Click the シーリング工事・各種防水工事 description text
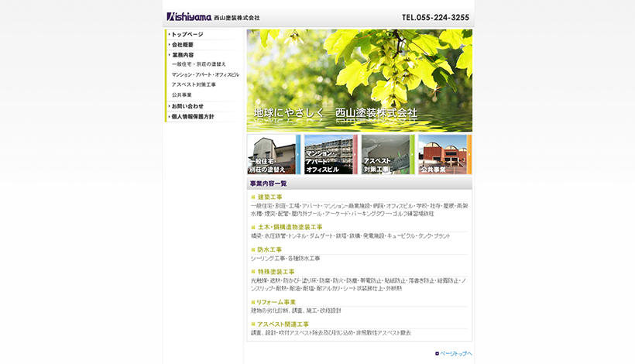The height and width of the screenshot is (364, 635). (285, 259)
